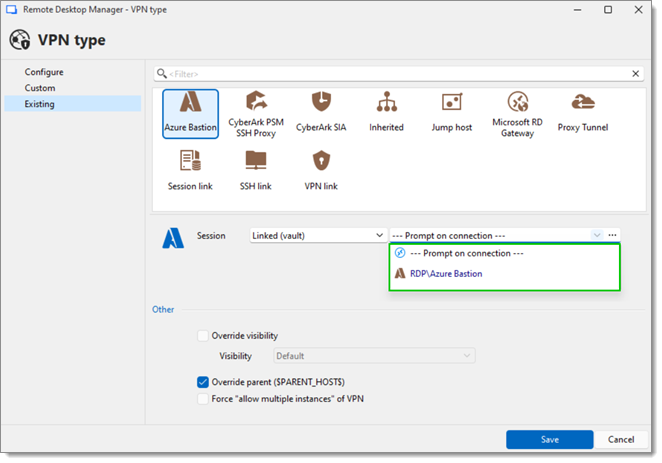662x463 pixels.
Task: Minimize the VPN type window
Action: (577, 9)
